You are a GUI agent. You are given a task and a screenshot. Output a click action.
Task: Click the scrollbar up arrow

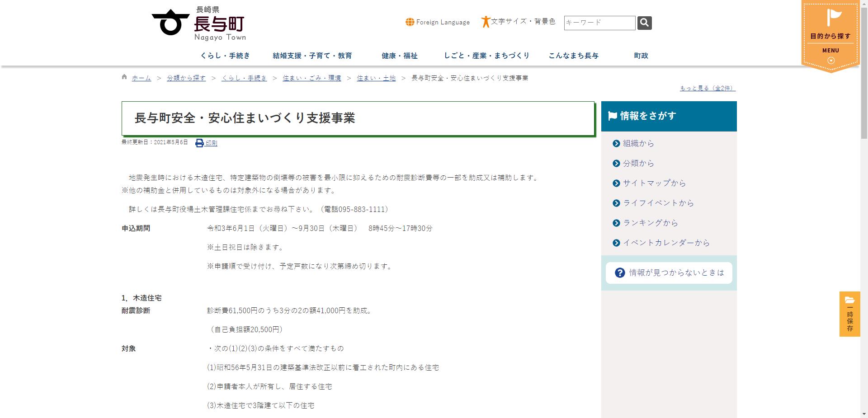click(864, 3)
